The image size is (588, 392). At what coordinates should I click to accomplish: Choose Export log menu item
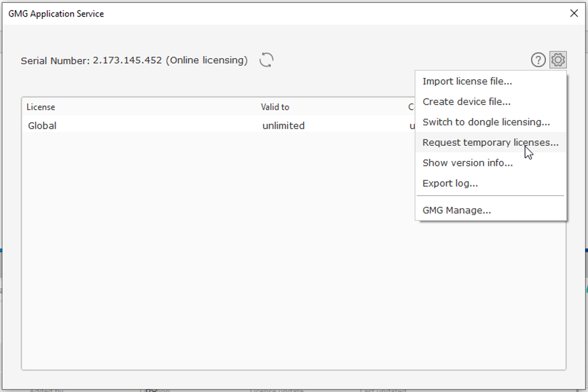click(491, 183)
